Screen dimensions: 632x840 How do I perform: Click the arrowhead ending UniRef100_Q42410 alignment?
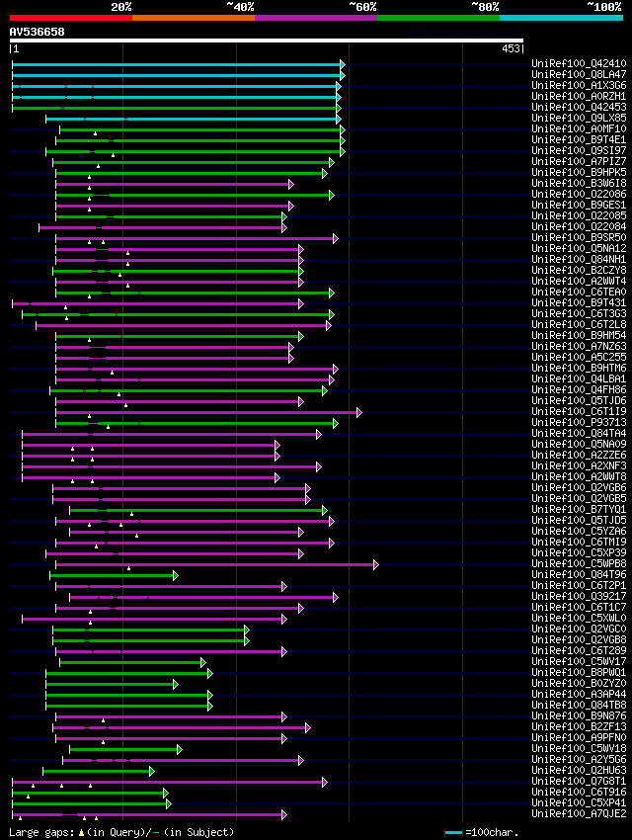(343, 65)
